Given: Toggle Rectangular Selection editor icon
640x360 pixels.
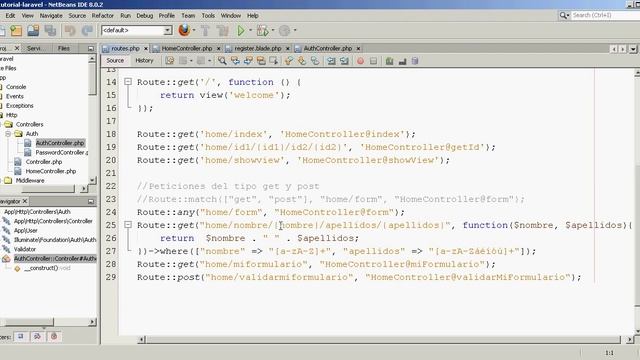Looking at the screenshot, I should tap(273, 61).
